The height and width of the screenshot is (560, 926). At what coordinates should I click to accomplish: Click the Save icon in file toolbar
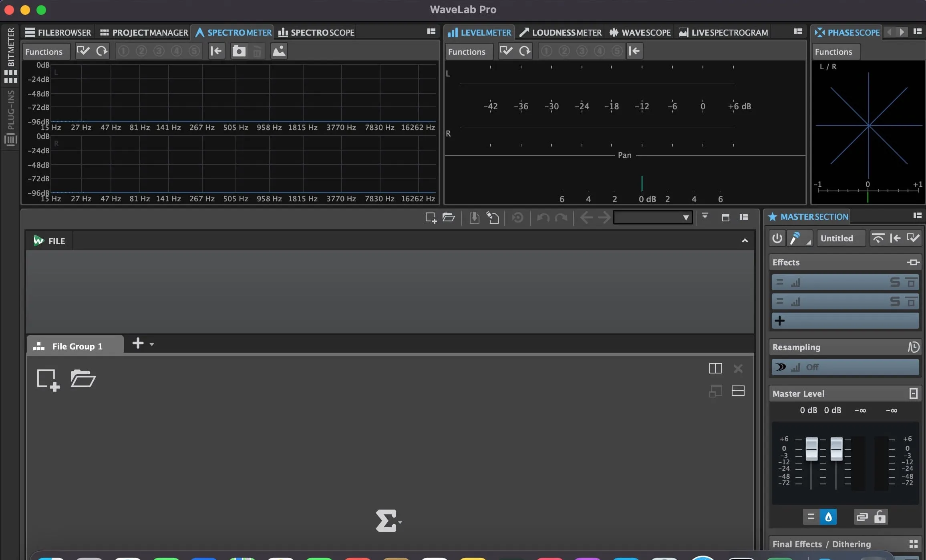click(x=474, y=217)
